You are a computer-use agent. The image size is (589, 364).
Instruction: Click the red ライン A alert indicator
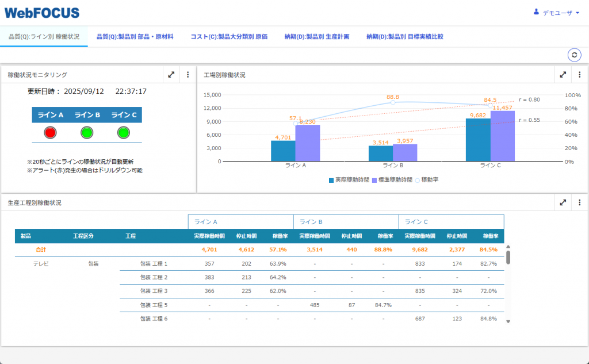pos(50,133)
